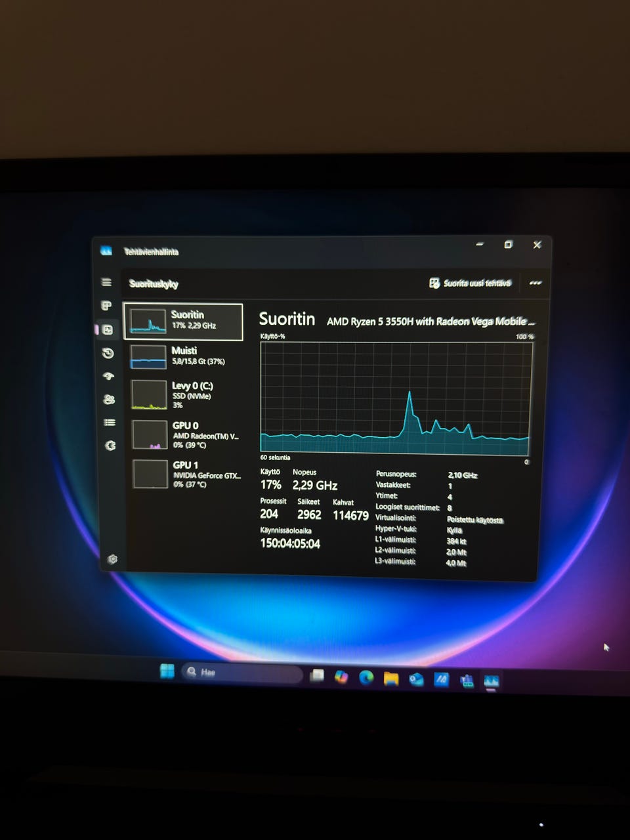This screenshot has width=630, height=840.
Task: Click the Nopeus value 2,29 GHz
Action: 315,486
